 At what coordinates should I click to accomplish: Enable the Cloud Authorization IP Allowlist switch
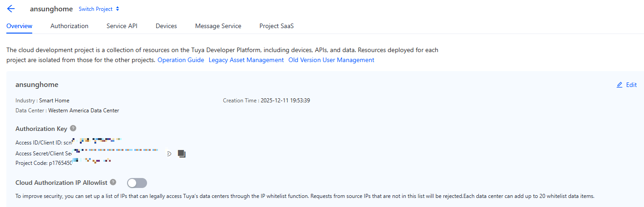[137, 183]
